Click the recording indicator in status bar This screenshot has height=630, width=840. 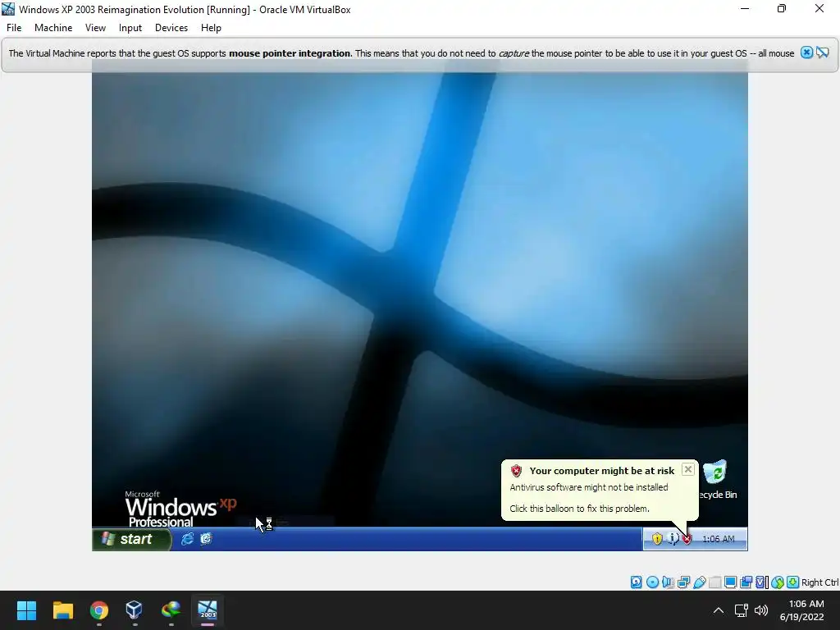click(746, 582)
